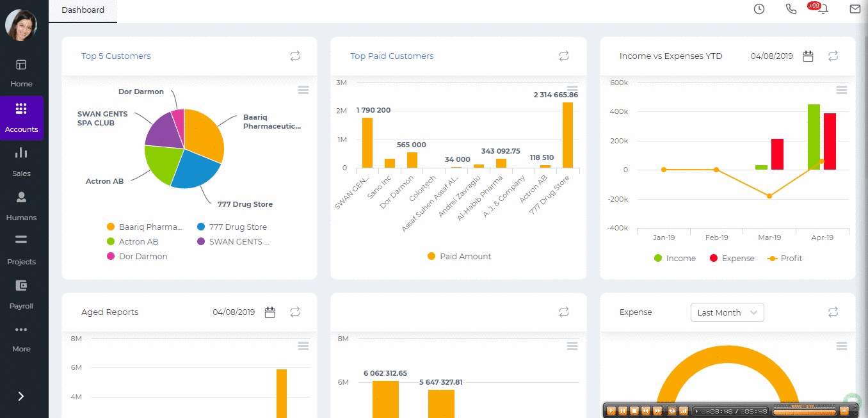This screenshot has width=868, height=418.
Task: Click the 777 Drug Store bar in Top Paid Customers
Action: 568,135
